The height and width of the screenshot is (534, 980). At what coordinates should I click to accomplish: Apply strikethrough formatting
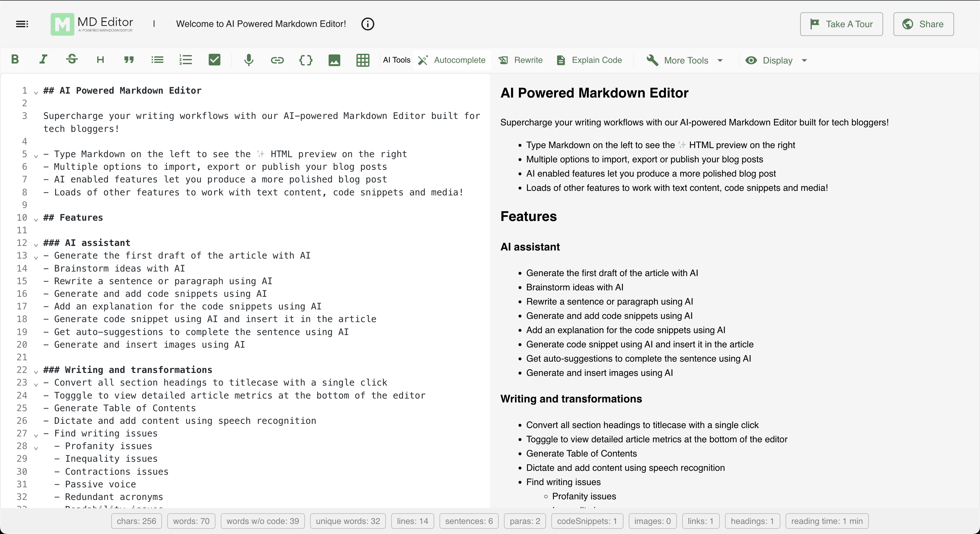point(72,60)
